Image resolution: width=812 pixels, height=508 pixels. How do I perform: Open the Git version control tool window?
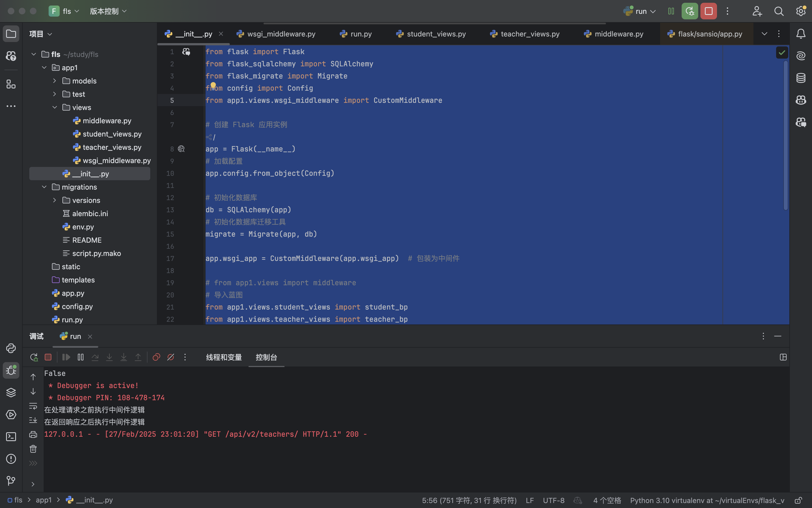point(11,480)
